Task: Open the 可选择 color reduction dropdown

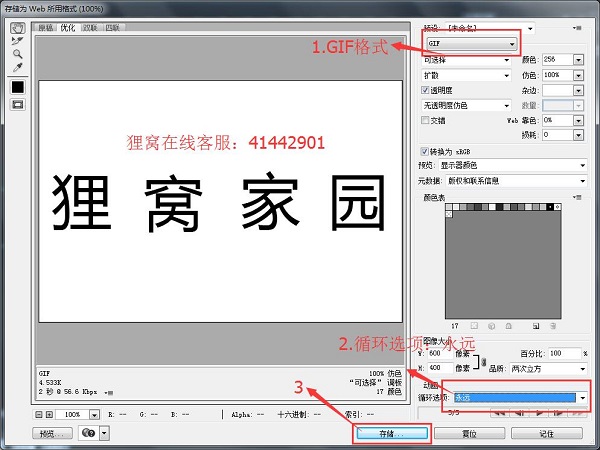Action: [466, 60]
